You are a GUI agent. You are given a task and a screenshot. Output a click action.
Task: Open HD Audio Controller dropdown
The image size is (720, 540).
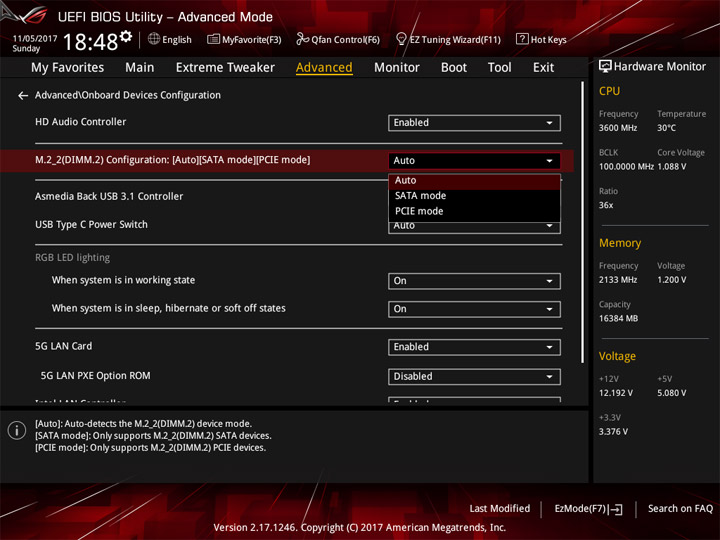(474, 123)
